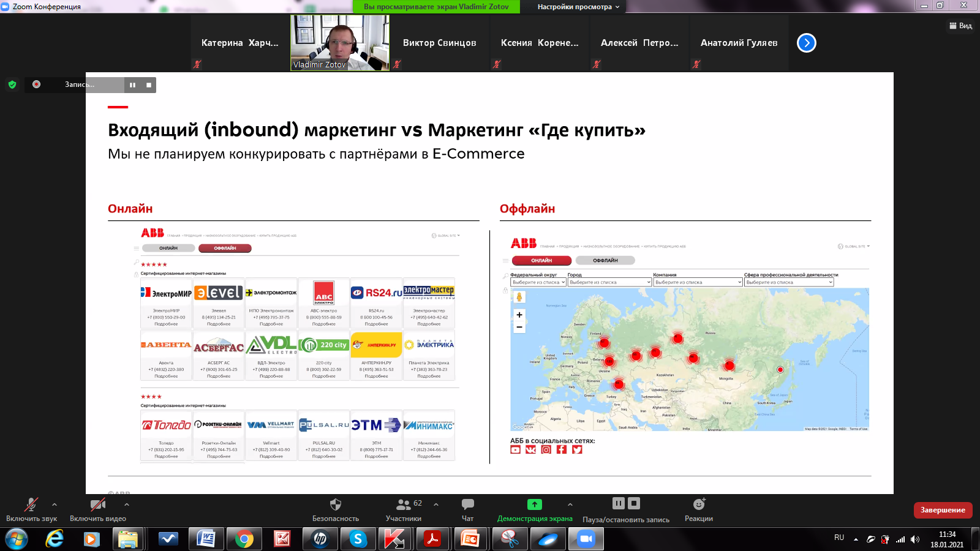Screen dimensions: 980x551
Task: Turn on camera (Включить видео)
Action: (97, 505)
